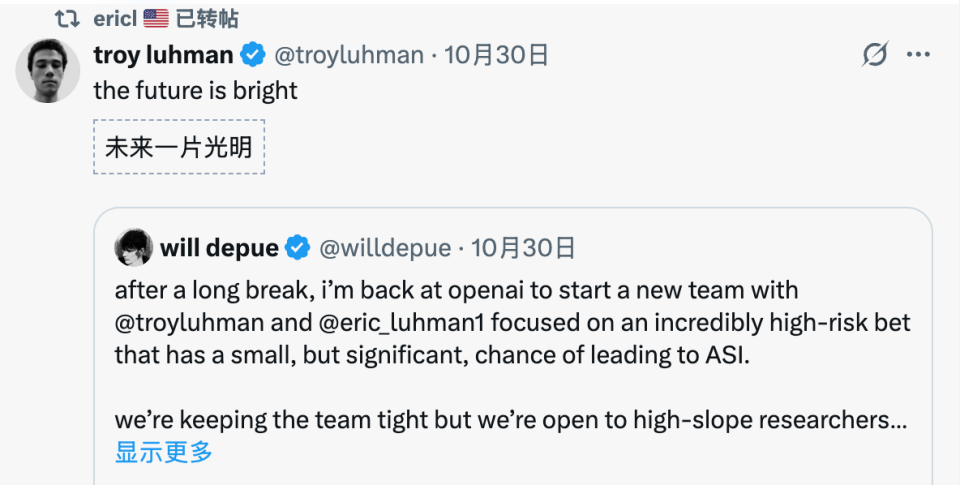Open the @troyluhman handle in post header
Screen dimensions: 960x485
tap(348, 55)
